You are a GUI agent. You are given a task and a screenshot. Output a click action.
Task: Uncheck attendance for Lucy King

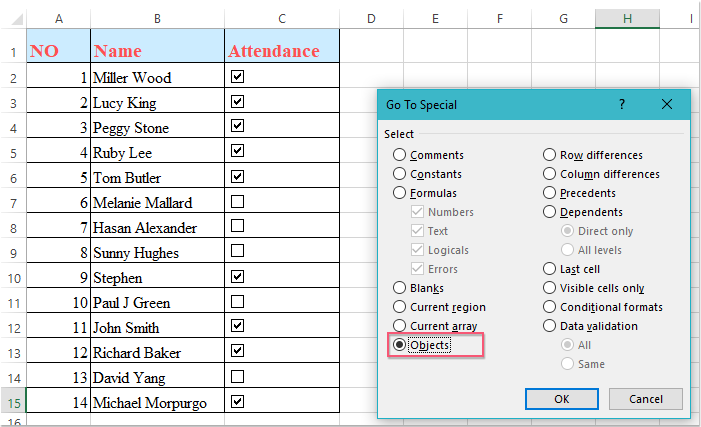click(x=237, y=101)
